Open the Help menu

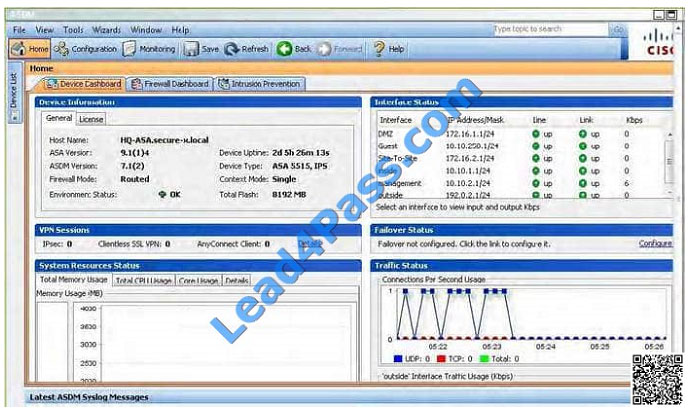[180, 30]
